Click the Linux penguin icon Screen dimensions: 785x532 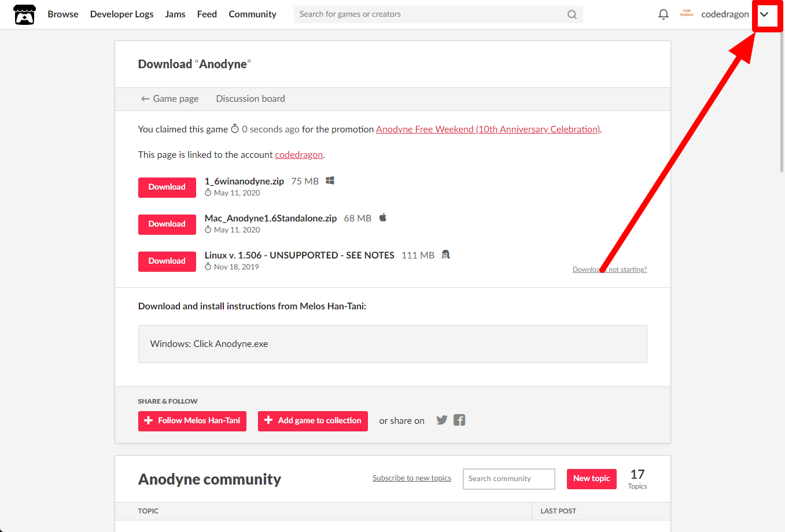coord(445,254)
